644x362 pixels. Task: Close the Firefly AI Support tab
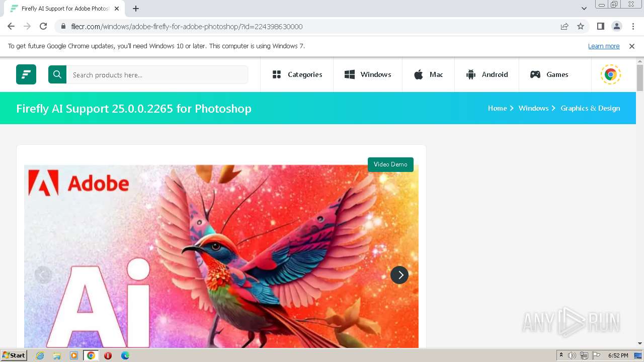tap(117, 9)
